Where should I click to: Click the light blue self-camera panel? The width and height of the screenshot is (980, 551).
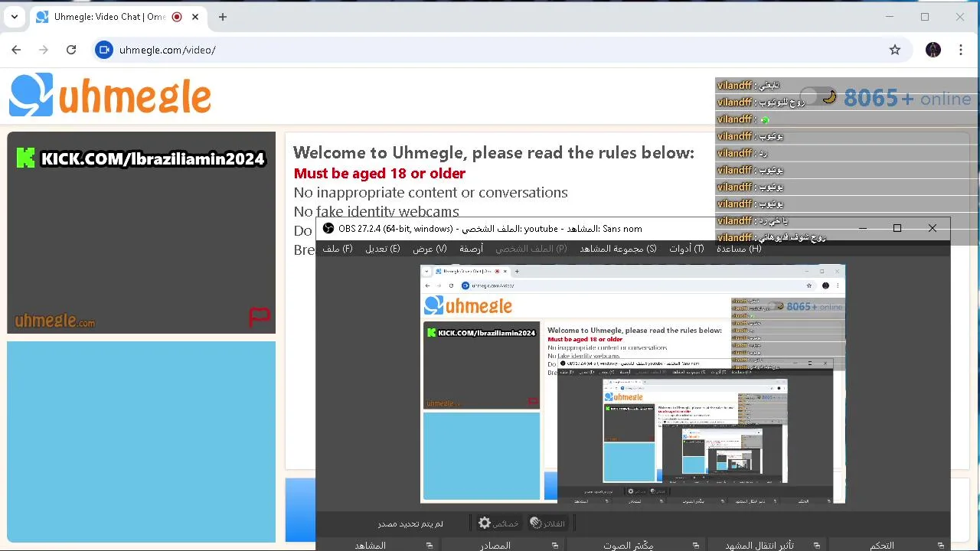click(141, 442)
